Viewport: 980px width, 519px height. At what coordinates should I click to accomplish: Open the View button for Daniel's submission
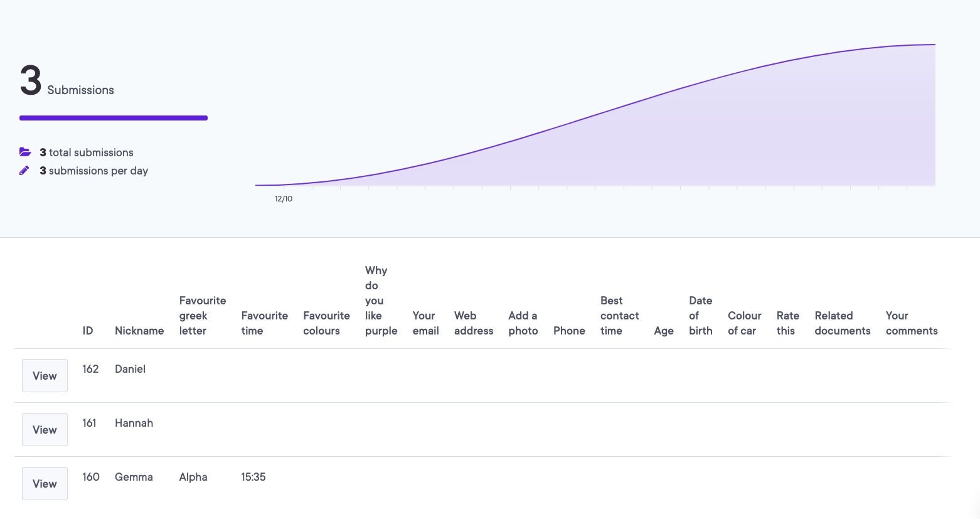45,376
